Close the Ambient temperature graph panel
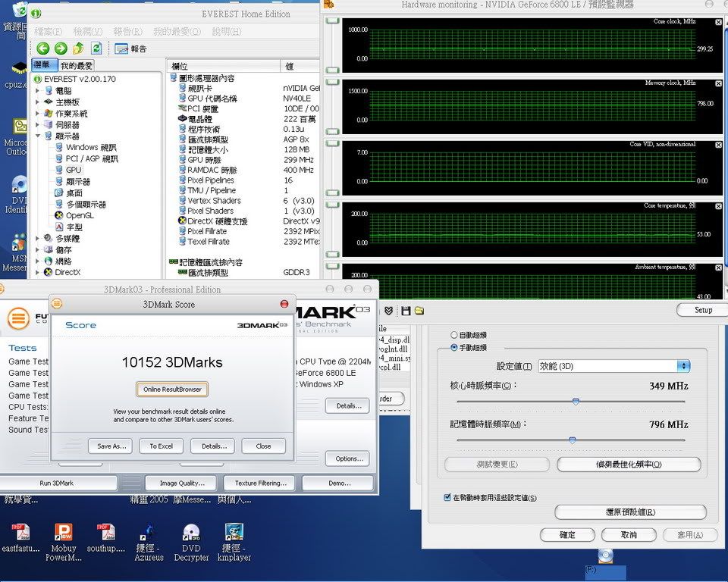Image resolution: width=728 pixels, height=582 pixels. click(719, 268)
